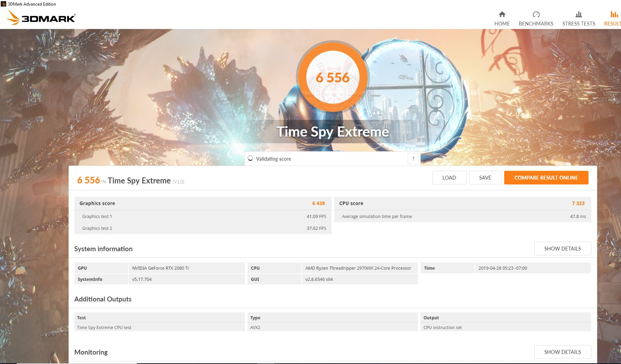Click the Graphics test 1 value 41.09 FPS
Screen dimensions: 621x364
pos(316,216)
